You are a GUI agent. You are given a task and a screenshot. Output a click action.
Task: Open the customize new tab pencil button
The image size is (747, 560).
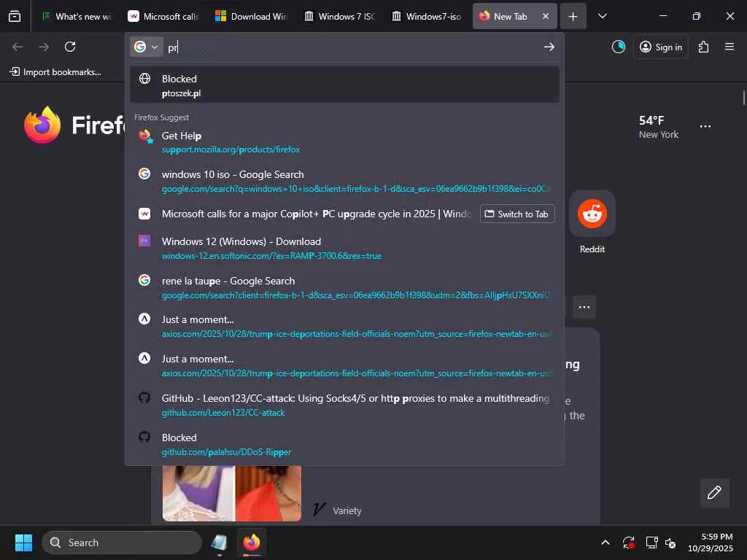tap(714, 493)
